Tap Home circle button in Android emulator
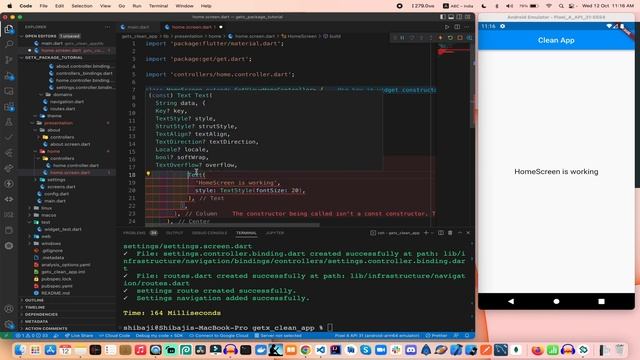The width and height of the screenshot is (640, 360). [x=556, y=301]
